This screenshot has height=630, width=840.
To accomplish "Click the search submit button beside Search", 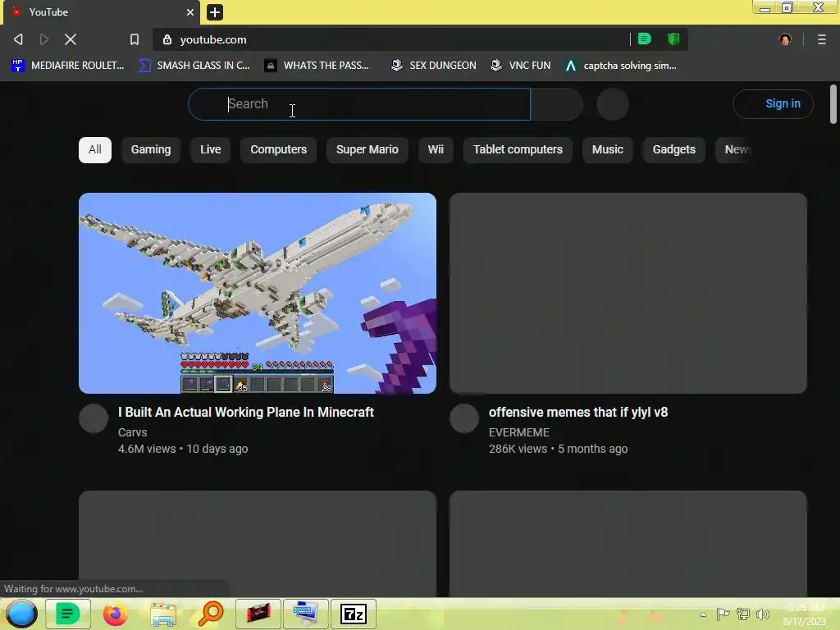I will coord(557,104).
